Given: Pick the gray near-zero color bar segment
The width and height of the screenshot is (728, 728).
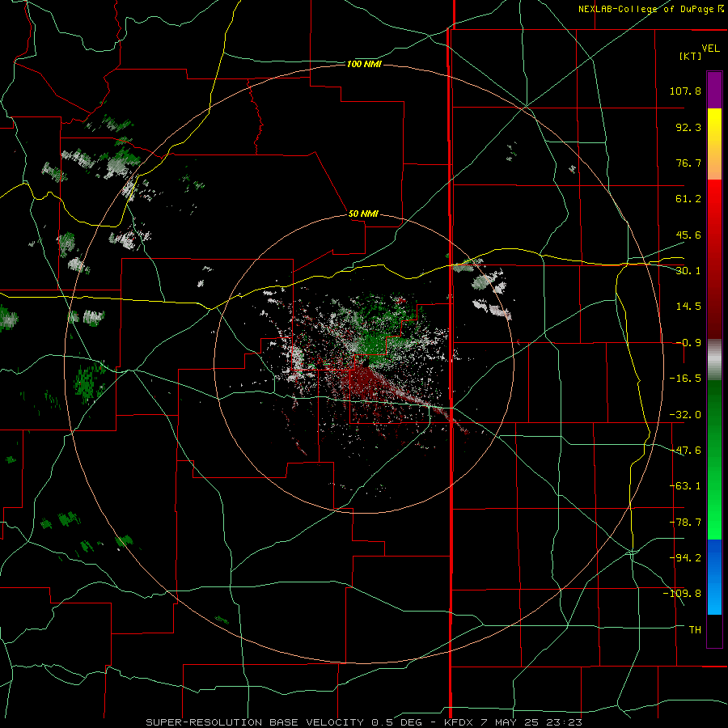Looking at the screenshot, I should [x=714, y=360].
